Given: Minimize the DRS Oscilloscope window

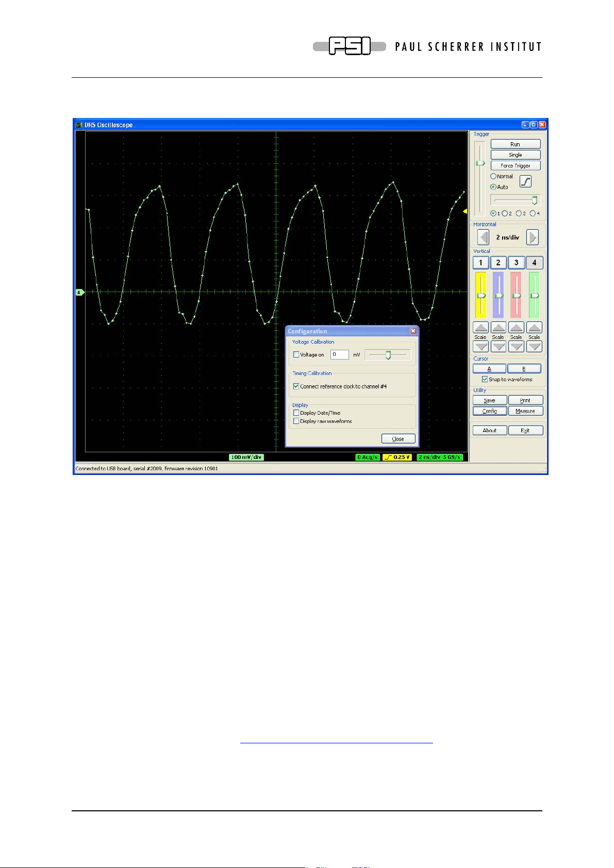Looking at the screenshot, I should [525, 125].
